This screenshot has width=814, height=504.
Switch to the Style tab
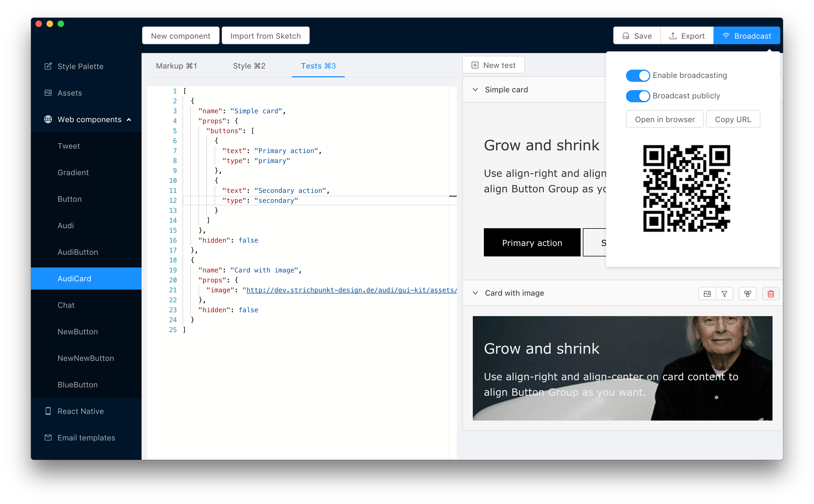coord(249,66)
